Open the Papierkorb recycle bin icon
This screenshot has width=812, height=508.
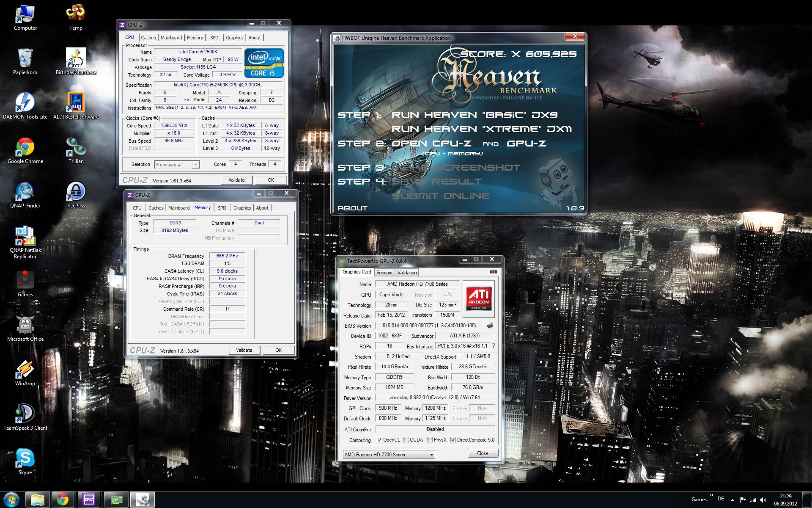click(25, 62)
